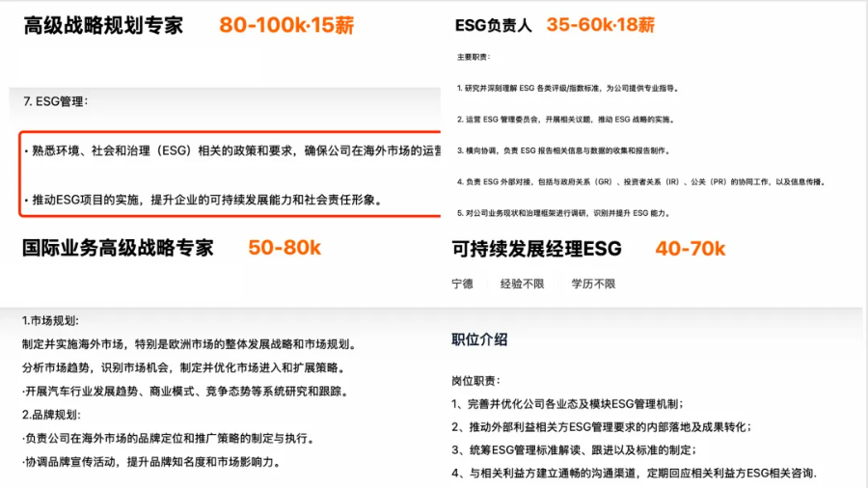Screen dimensions: 868x488
Task: Click item 2 运营 ESG 管理委员会
Action: [x=565, y=120]
